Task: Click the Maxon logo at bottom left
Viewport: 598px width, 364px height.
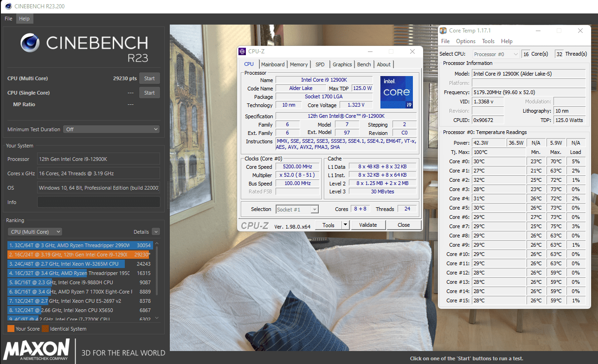Action: 37,350
